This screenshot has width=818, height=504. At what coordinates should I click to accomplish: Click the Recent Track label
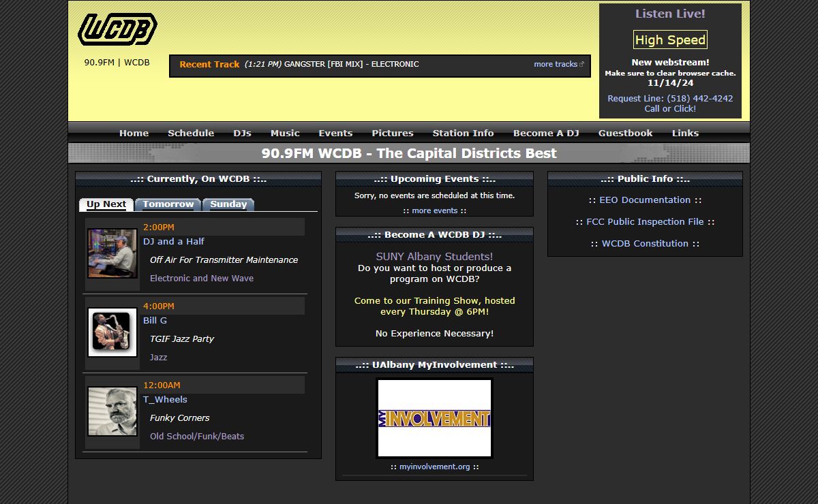point(209,64)
